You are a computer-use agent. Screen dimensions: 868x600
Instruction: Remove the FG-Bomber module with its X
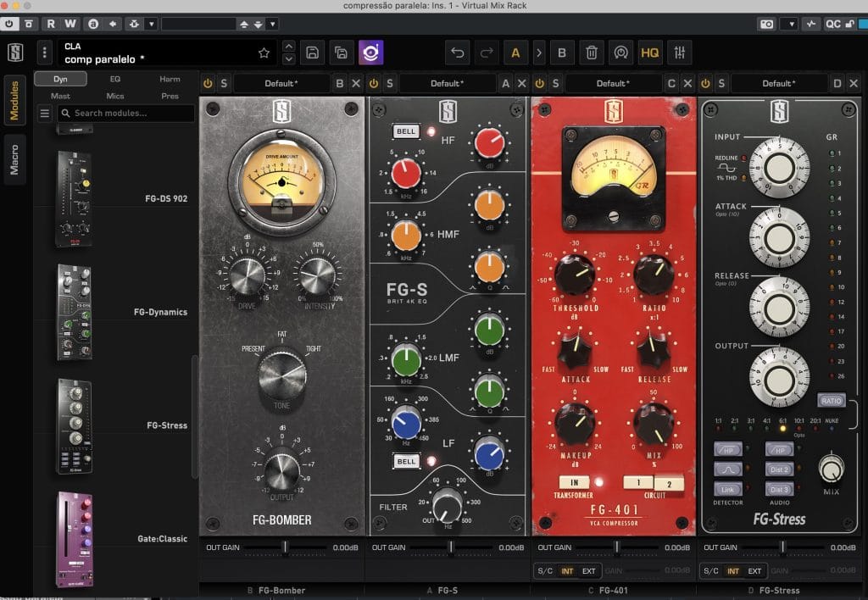coord(356,83)
